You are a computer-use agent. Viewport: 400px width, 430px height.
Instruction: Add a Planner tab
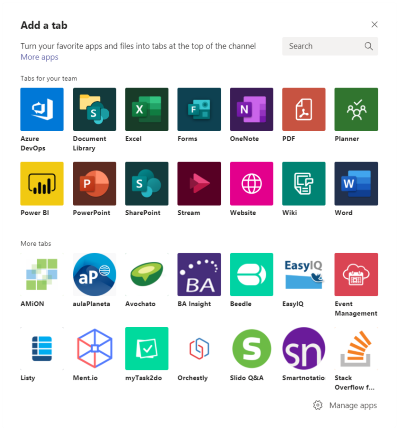point(356,109)
